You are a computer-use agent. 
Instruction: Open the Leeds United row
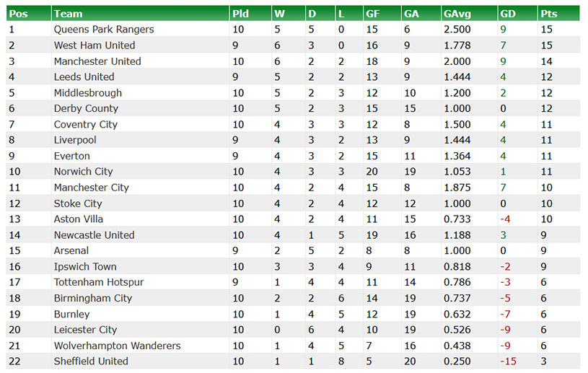pyautogui.click(x=84, y=77)
